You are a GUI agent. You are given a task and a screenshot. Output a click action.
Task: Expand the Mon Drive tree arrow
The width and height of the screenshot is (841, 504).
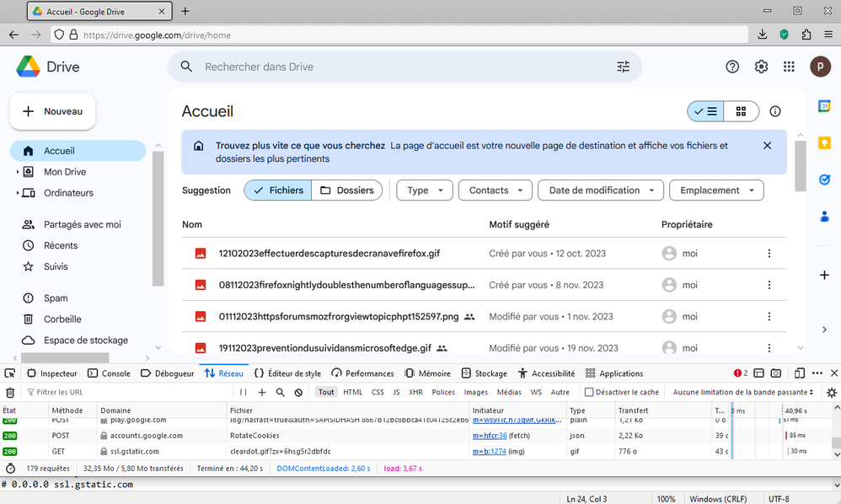(x=18, y=172)
